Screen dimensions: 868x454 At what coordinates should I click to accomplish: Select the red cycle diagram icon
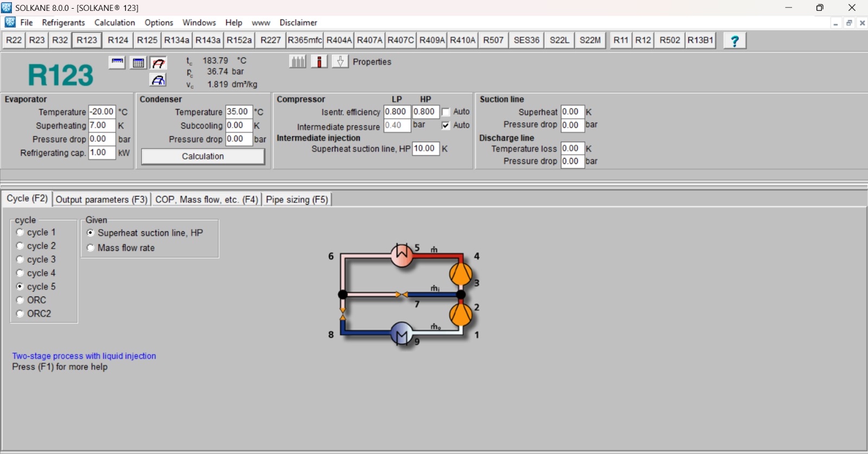click(x=158, y=62)
